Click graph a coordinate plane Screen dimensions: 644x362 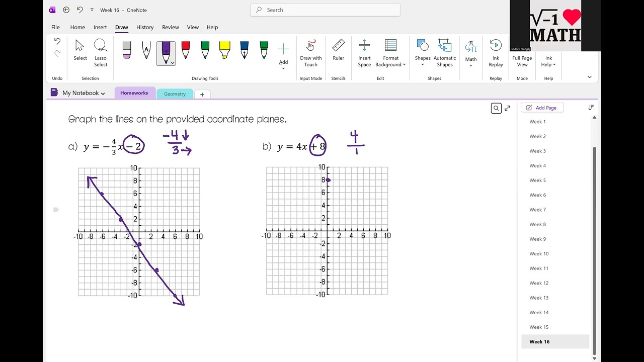tap(139, 232)
